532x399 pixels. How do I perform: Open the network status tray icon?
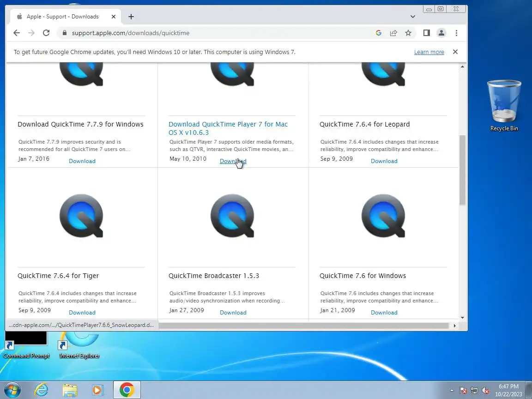[474, 391]
